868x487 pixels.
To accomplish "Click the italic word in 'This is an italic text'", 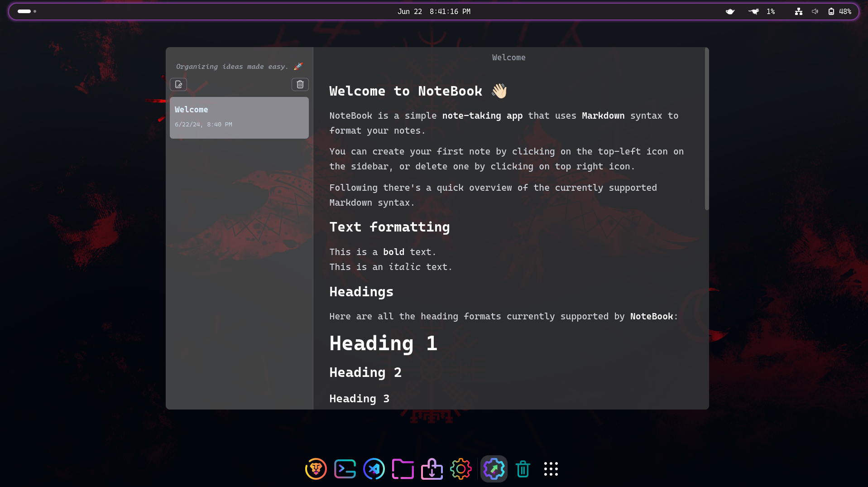I will click(404, 267).
